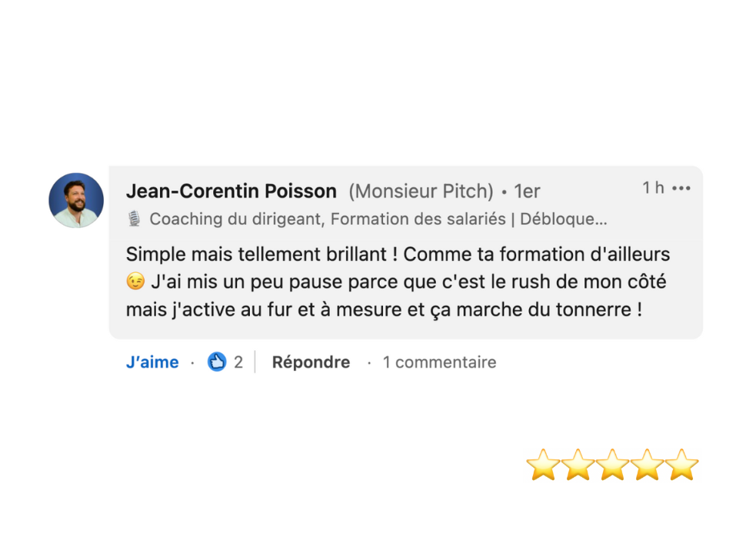This screenshot has height=537, width=756.
Task: Click the fourth gold star
Action: [647, 465]
